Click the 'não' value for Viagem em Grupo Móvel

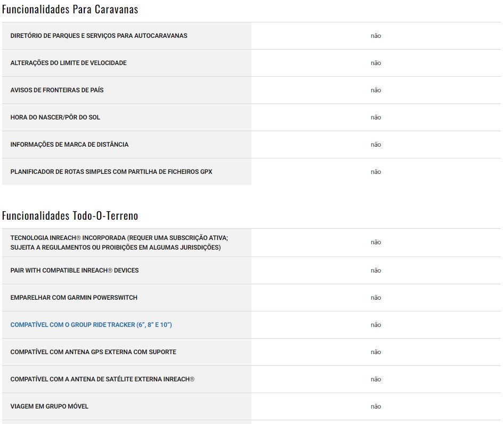click(x=376, y=406)
